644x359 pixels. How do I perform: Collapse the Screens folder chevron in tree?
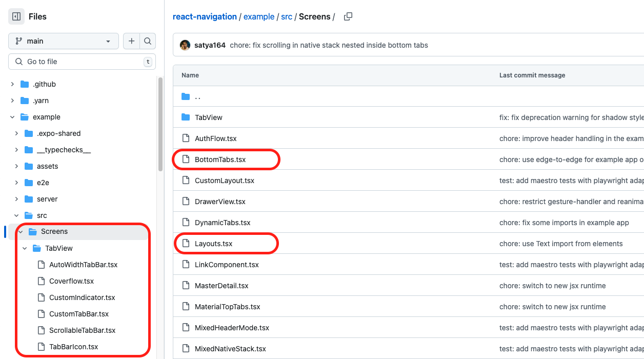coord(21,232)
